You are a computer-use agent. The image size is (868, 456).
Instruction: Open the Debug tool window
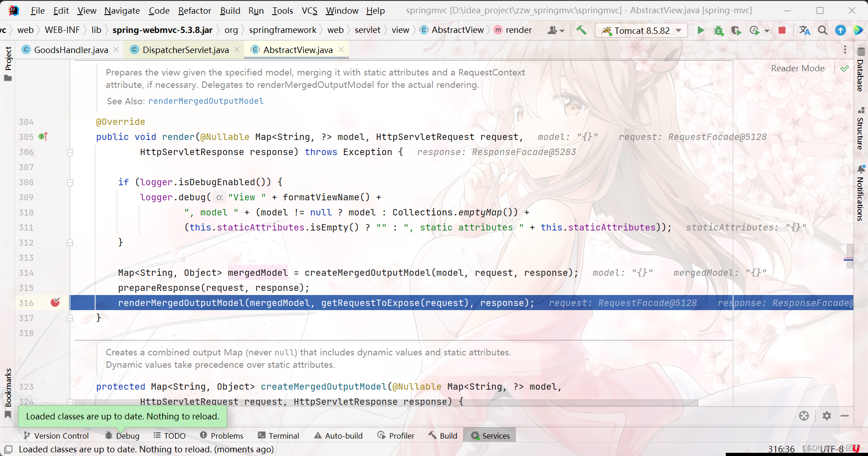[122, 436]
